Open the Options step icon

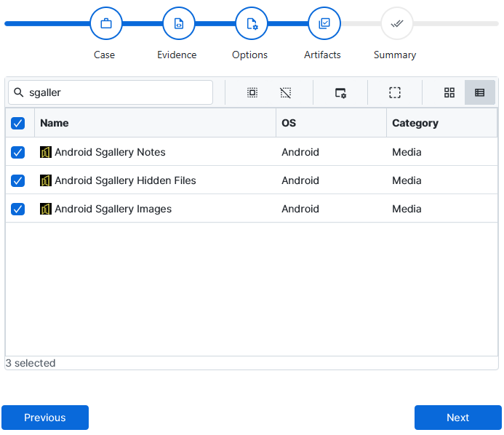tap(252, 23)
